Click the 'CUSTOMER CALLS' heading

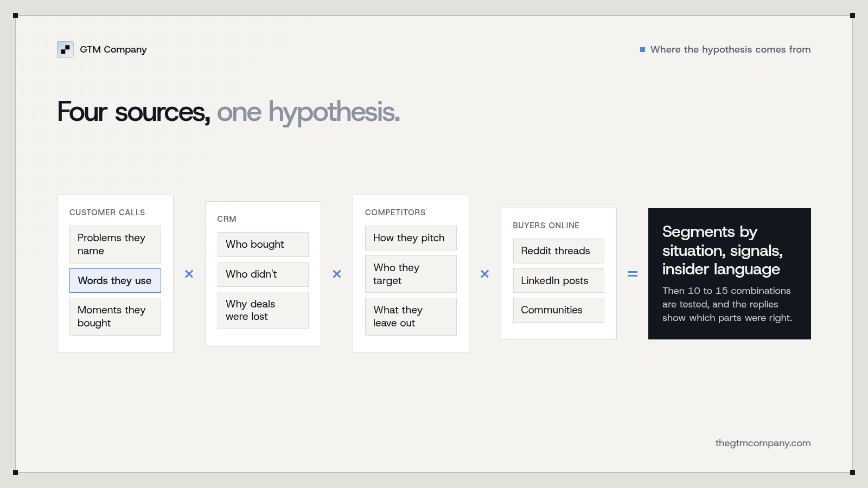pyautogui.click(x=107, y=213)
